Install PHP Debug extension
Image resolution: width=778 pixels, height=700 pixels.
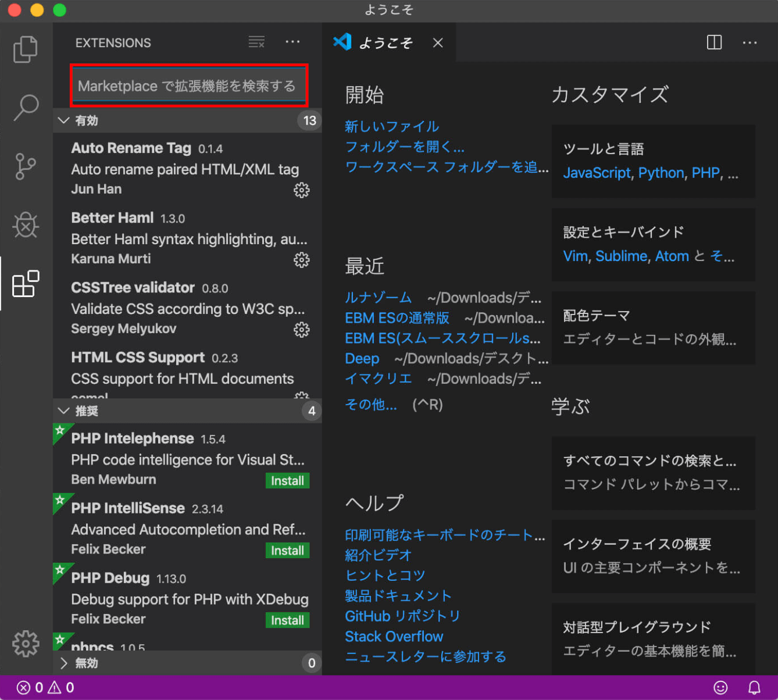287,620
